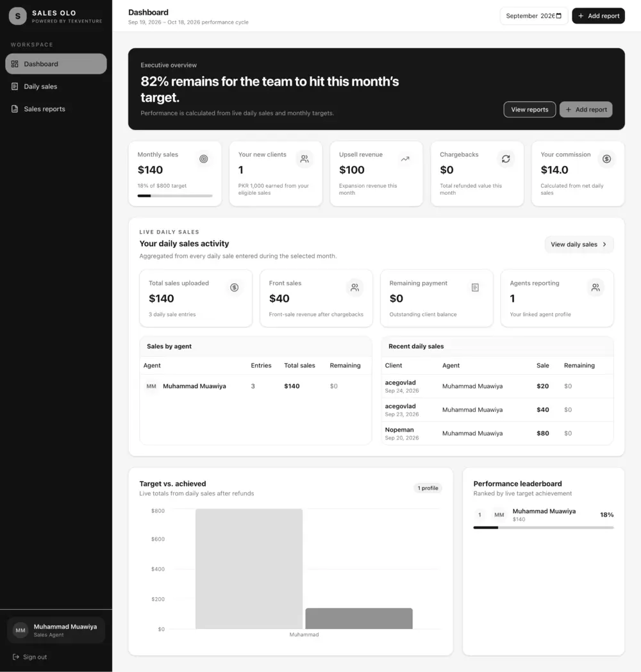Screen dimensions: 641x672
Task: Click the Entries column header
Action: pos(261,366)
